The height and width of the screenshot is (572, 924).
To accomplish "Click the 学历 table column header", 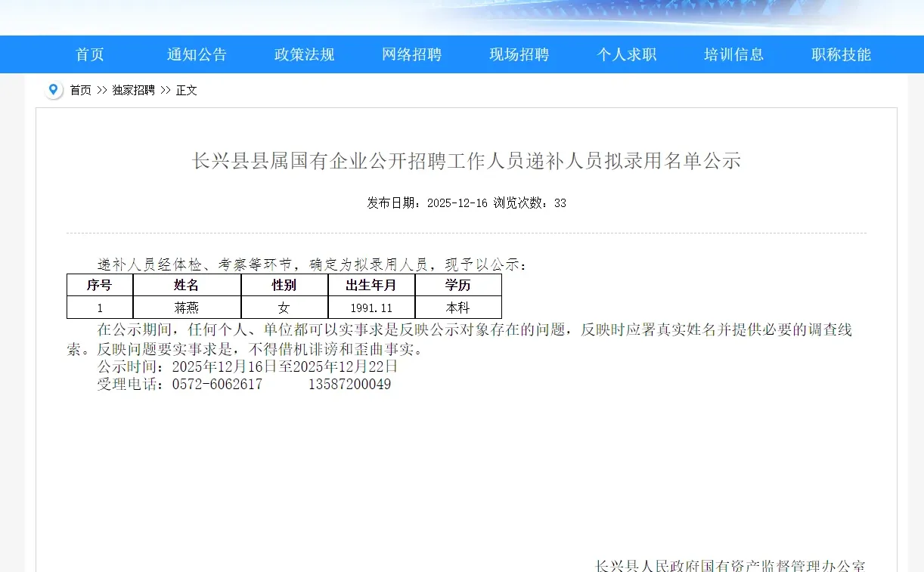I will (458, 285).
